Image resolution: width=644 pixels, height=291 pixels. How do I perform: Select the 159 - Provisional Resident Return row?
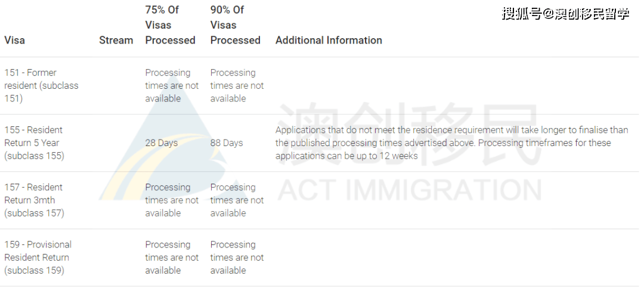click(x=320, y=258)
